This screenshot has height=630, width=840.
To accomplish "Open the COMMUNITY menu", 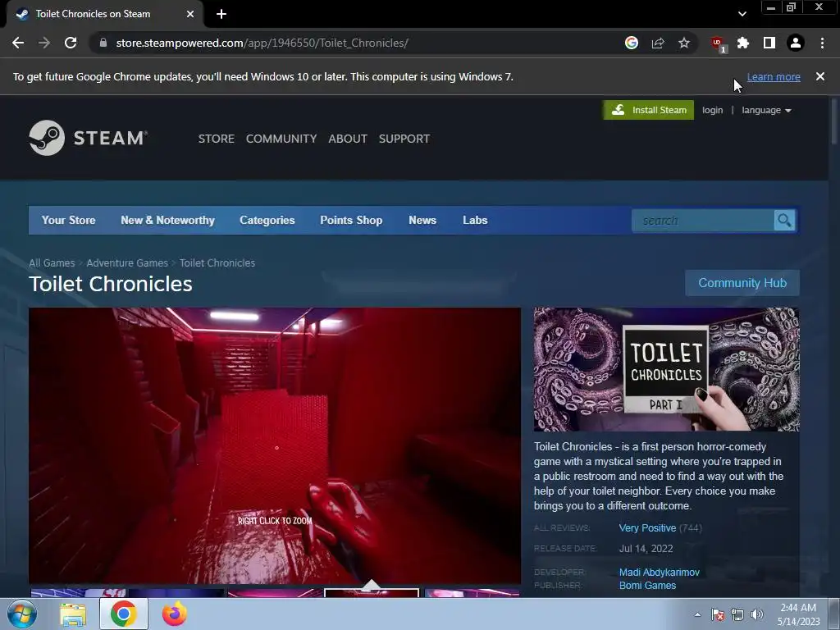I will pyautogui.click(x=281, y=139).
